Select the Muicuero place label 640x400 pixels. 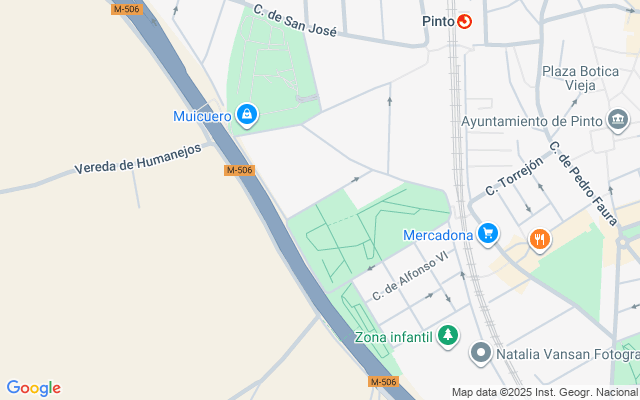(x=202, y=116)
